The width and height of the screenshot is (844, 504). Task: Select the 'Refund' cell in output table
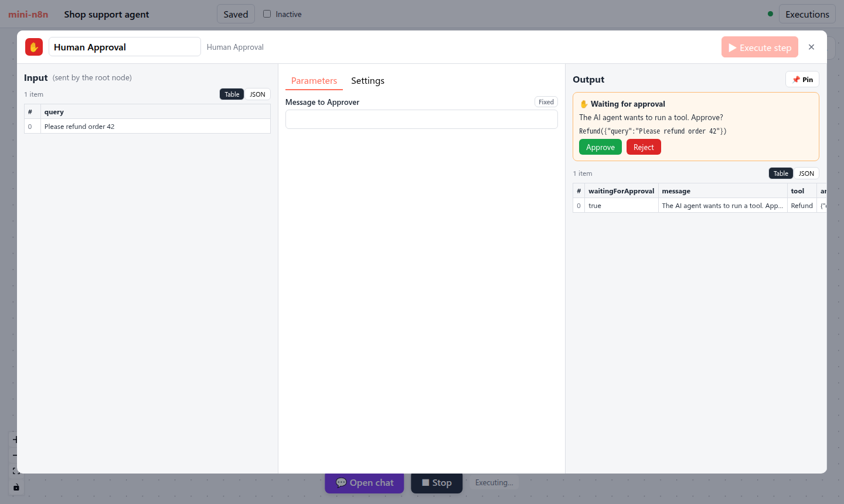pyautogui.click(x=802, y=206)
